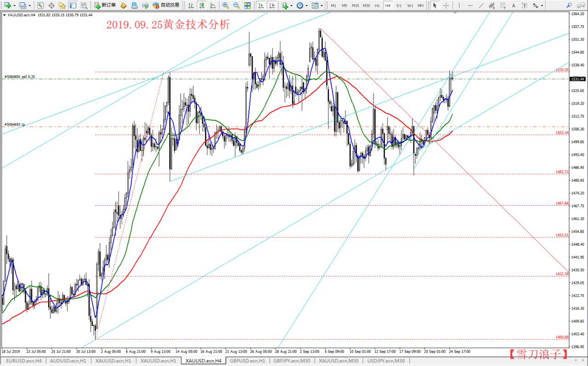Select the M15 timeframe

click(356, 6)
